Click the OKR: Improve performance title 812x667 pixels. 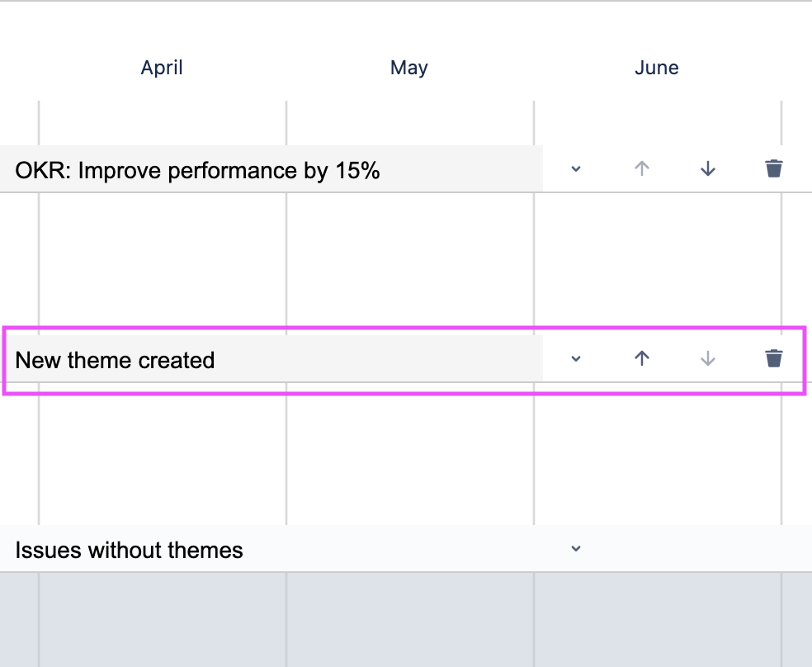point(198,171)
